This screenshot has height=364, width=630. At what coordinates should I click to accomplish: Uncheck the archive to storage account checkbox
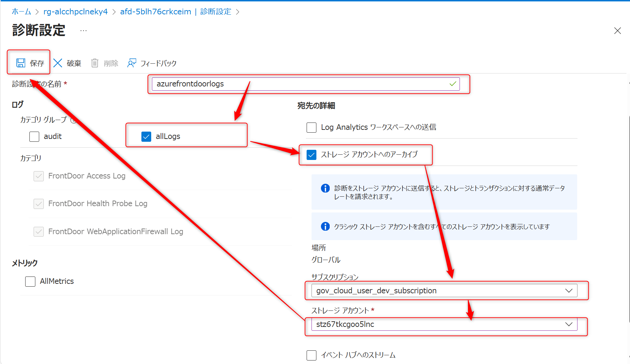point(311,155)
